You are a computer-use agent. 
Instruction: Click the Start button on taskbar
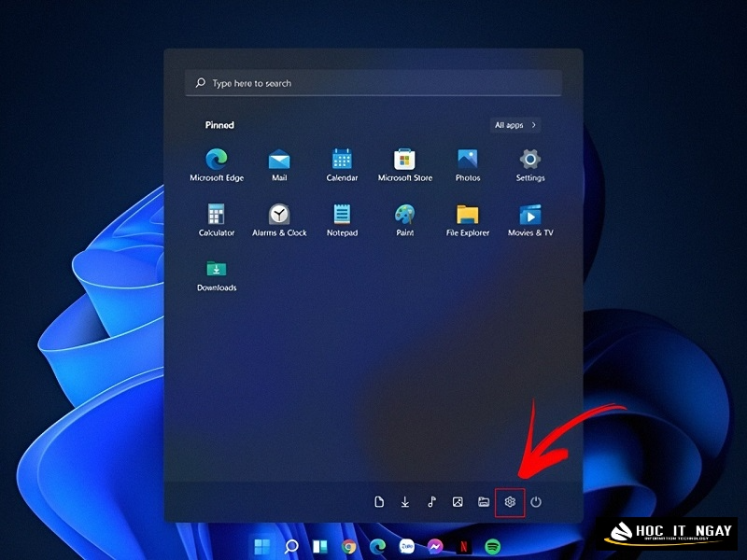(x=261, y=546)
